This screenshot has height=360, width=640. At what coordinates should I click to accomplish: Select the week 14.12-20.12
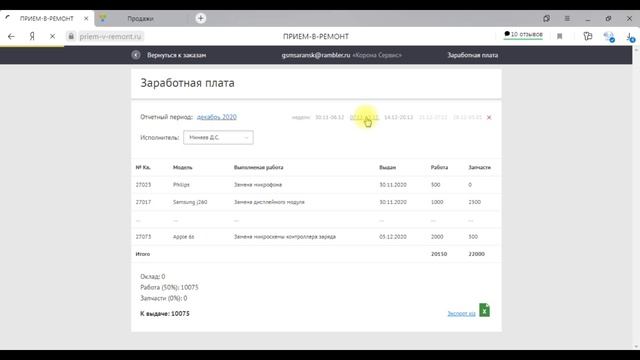(398, 118)
